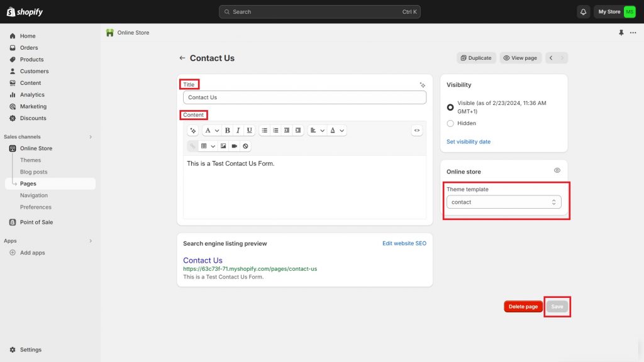
Task: Toggle bold formatting in the Content editor
Action: coord(227,130)
